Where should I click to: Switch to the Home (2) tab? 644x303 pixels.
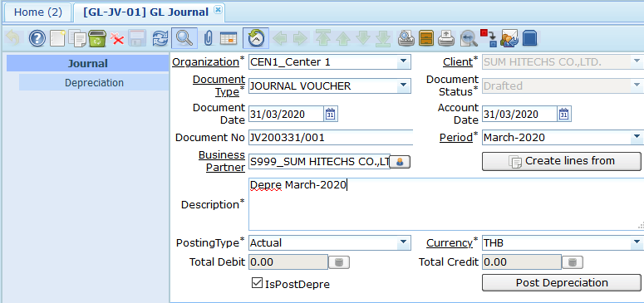coord(37,12)
